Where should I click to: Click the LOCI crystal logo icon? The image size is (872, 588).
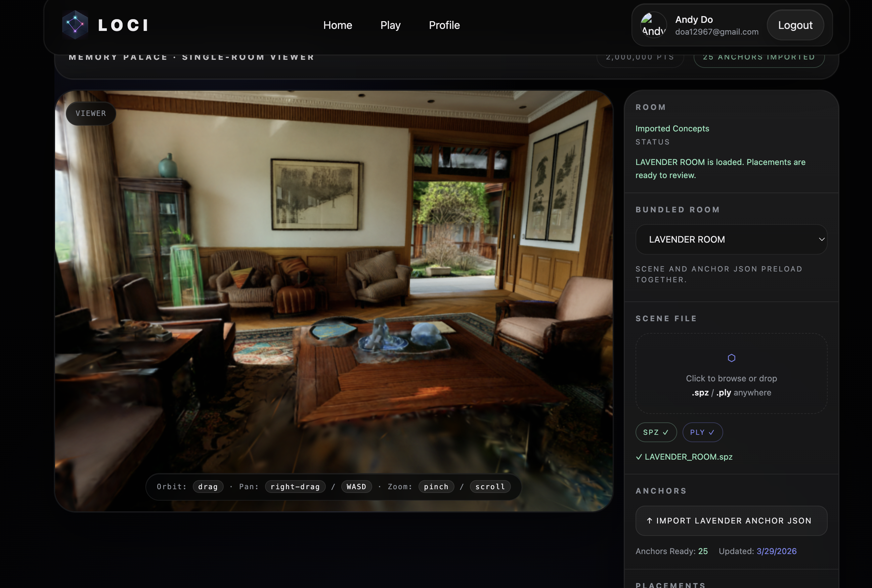(x=75, y=25)
